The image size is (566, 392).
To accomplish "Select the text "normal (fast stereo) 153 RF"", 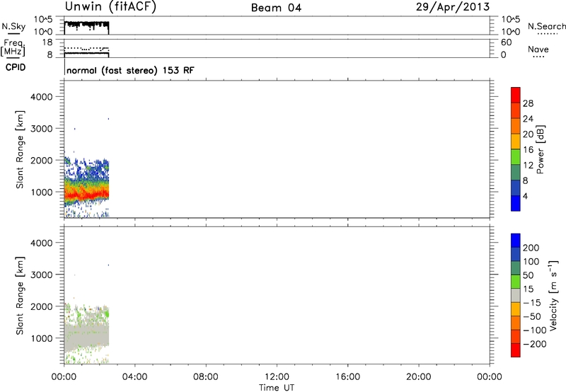I will 130,70.
